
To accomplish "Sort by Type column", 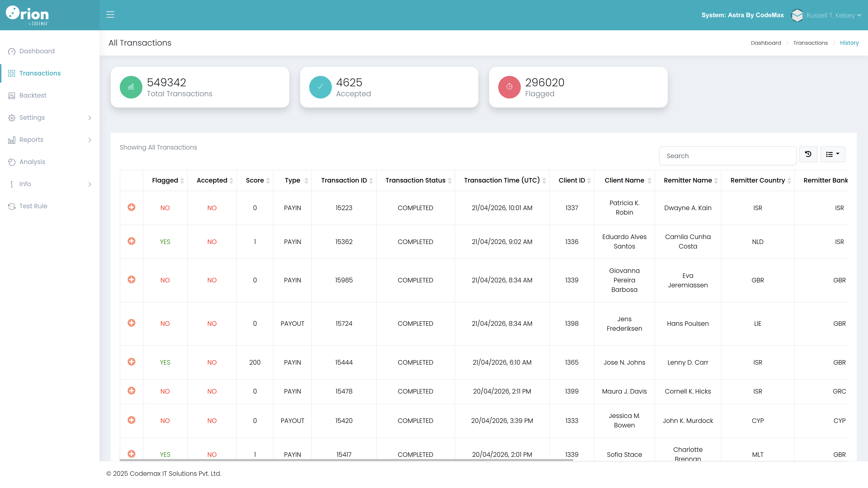I will (x=292, y=181).
